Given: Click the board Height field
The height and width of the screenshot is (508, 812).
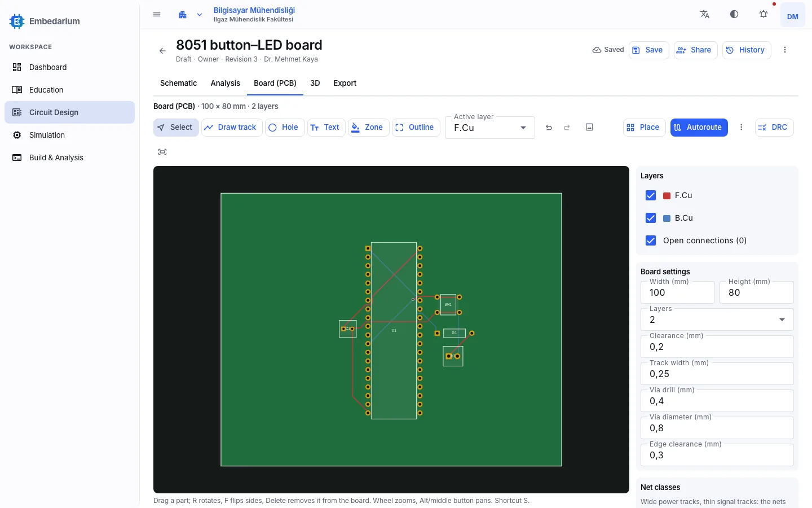Looking at the screenshot, I should coord(757,292).
